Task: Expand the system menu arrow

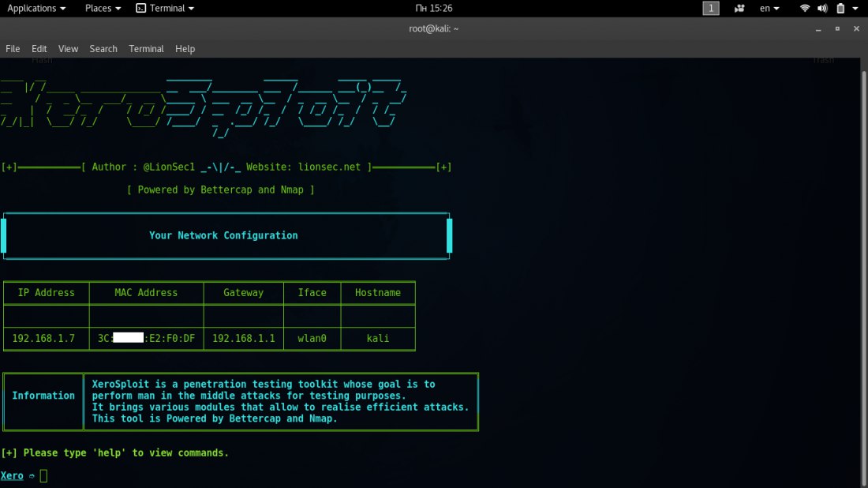Action: tap(855, 9)
